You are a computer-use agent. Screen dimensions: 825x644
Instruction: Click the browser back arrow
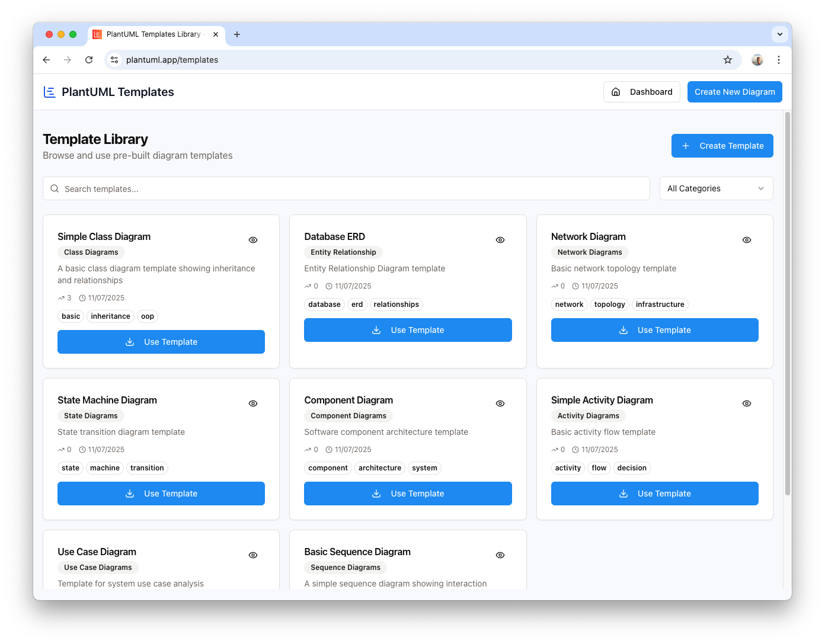pyautogui.click(x=46, y=60)
